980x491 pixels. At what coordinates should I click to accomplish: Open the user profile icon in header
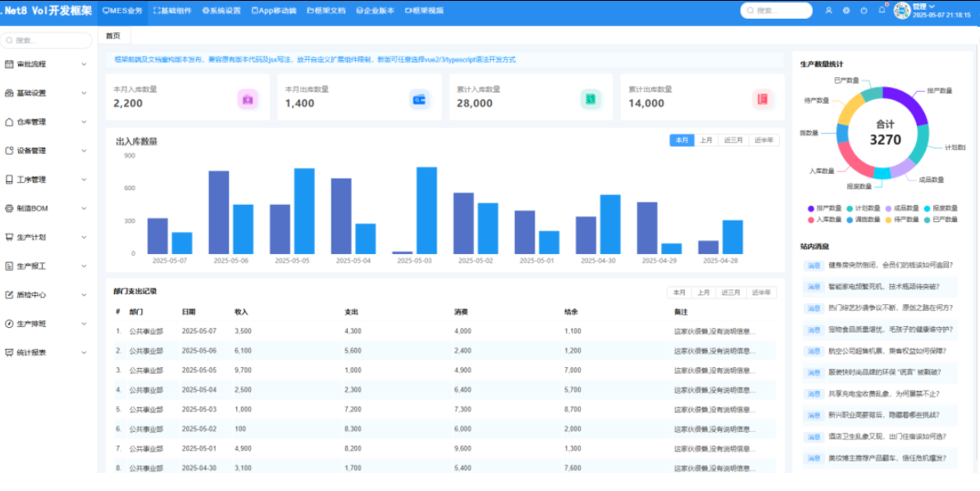click(828, 11)
